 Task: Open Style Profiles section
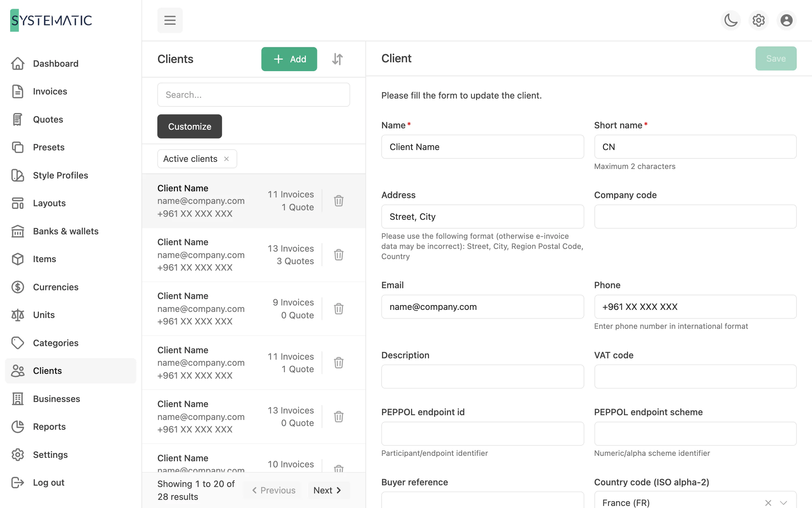70,175
